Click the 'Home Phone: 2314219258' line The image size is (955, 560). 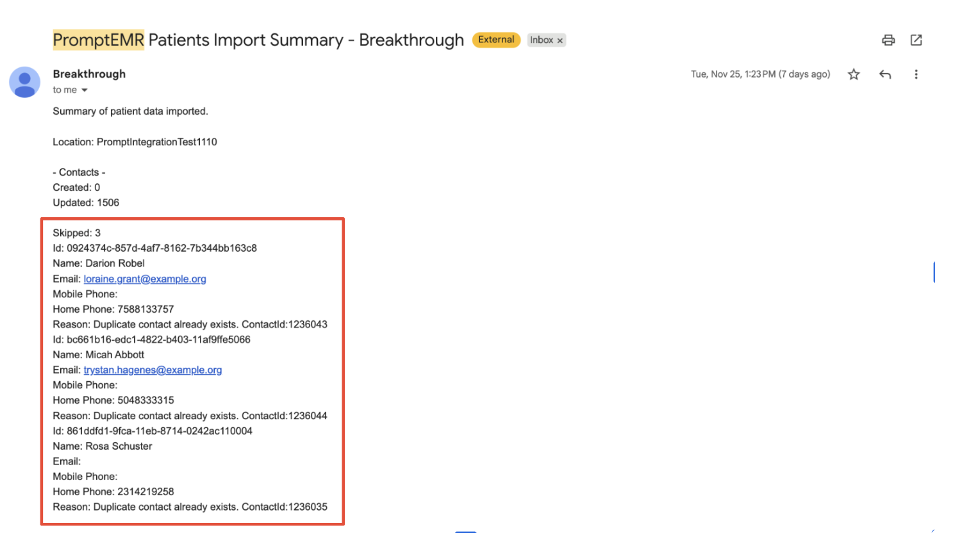click(x=113, y=492)
